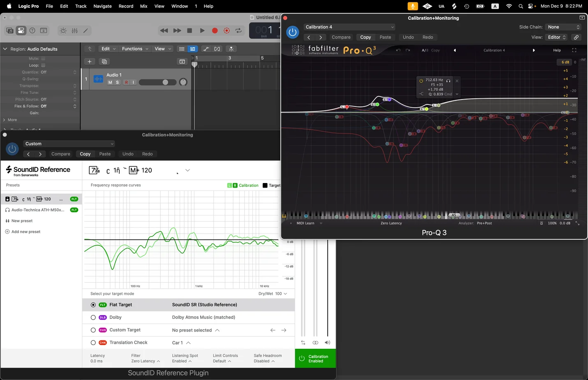This screenshot has height=380, width=588.
Task: Open the View Editor dropdown
Action: pyautogui.click(x=557, y=37)
